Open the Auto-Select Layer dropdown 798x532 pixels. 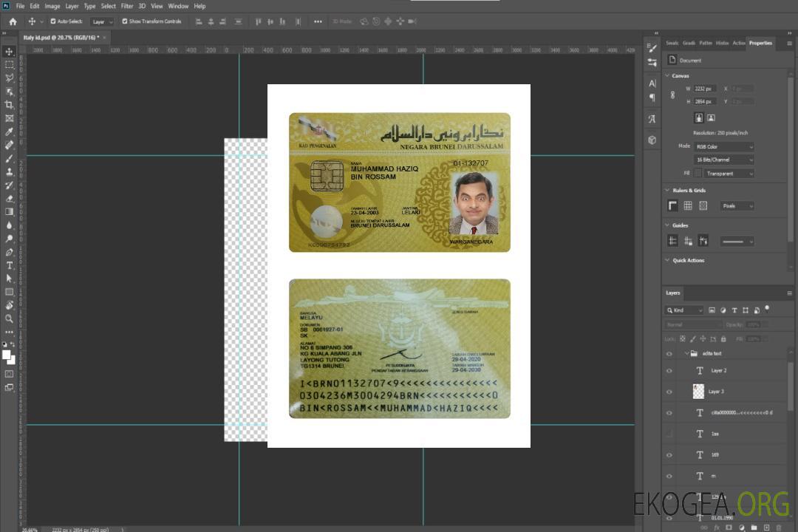tap(102, 21)
